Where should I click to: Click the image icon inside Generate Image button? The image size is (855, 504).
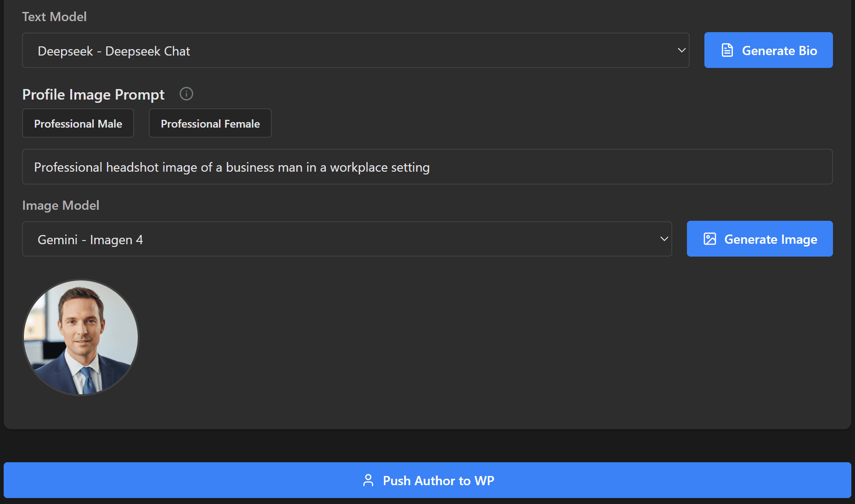point(709,239)
